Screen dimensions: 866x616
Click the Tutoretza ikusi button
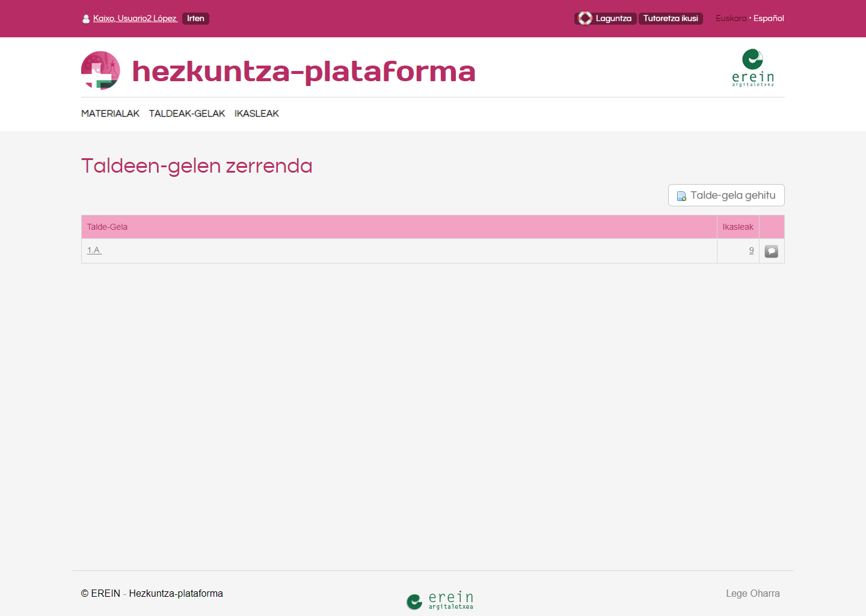pos(671,19)
